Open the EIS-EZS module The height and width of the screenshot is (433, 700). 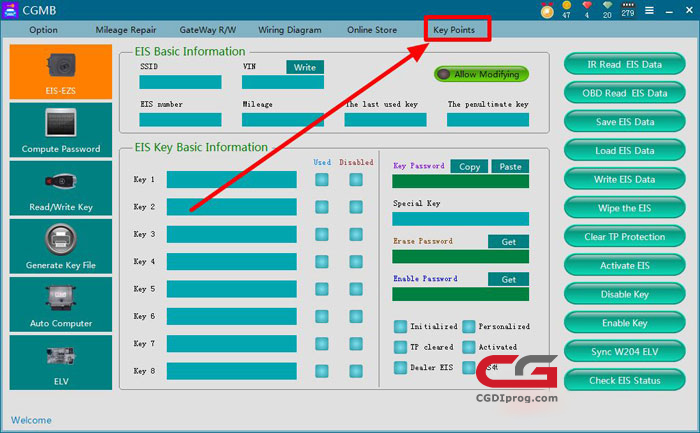click(x=61, y=71)
